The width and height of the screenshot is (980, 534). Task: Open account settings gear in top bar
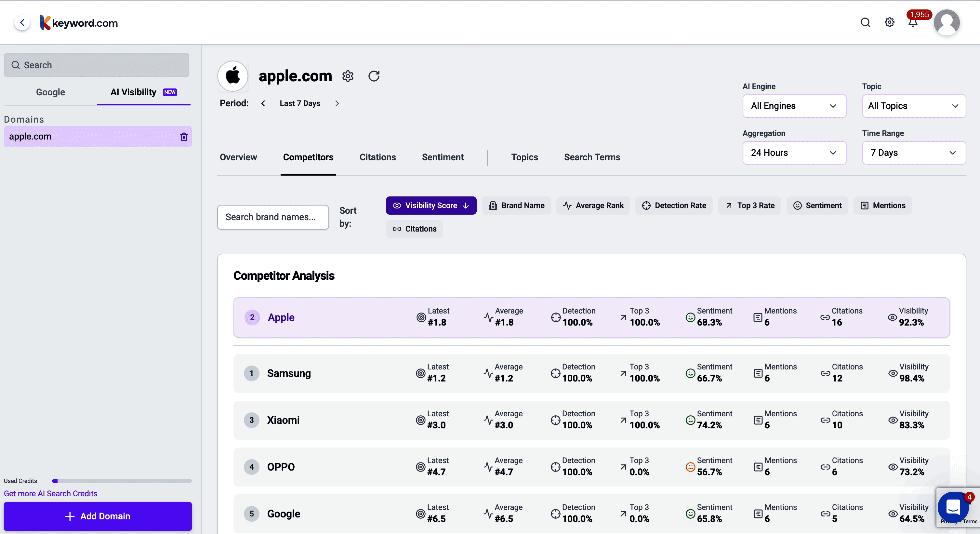tap(890, 22)
